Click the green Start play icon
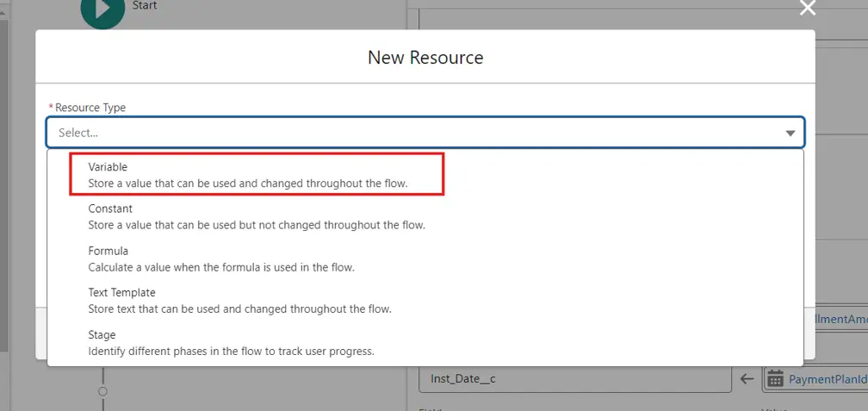This screenshot has height=411, width=868. click(103, 10)
